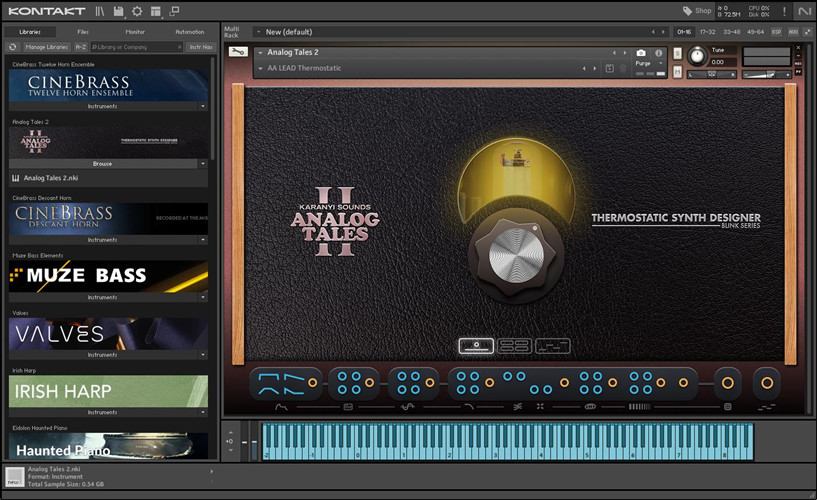Image resolution: width=817 pixels, height=500 pixels.
Task: Click the camera snapshot icon
Action: (641, 53)
